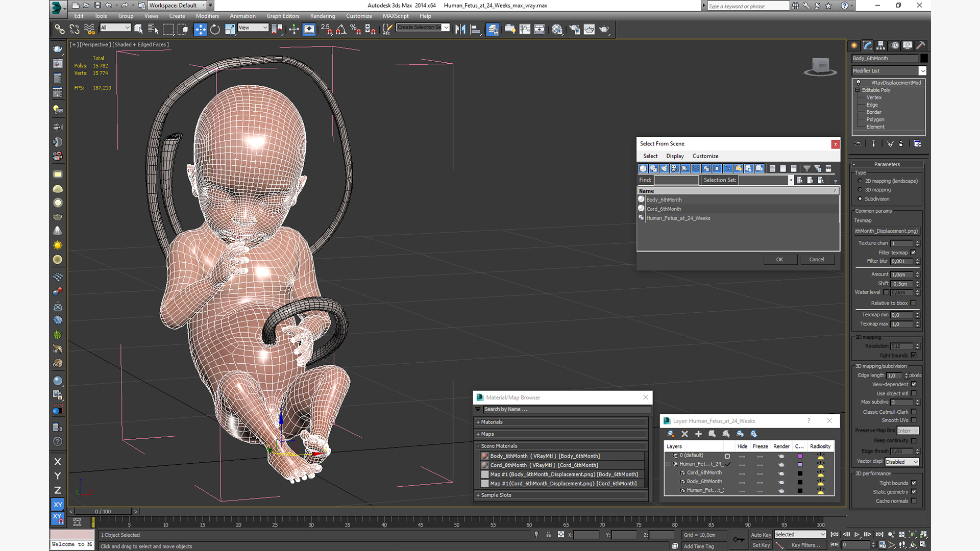This screenshot has height=551, width=980.
Task: Click the Set Keys key icon
Action: tap(739, 539)
